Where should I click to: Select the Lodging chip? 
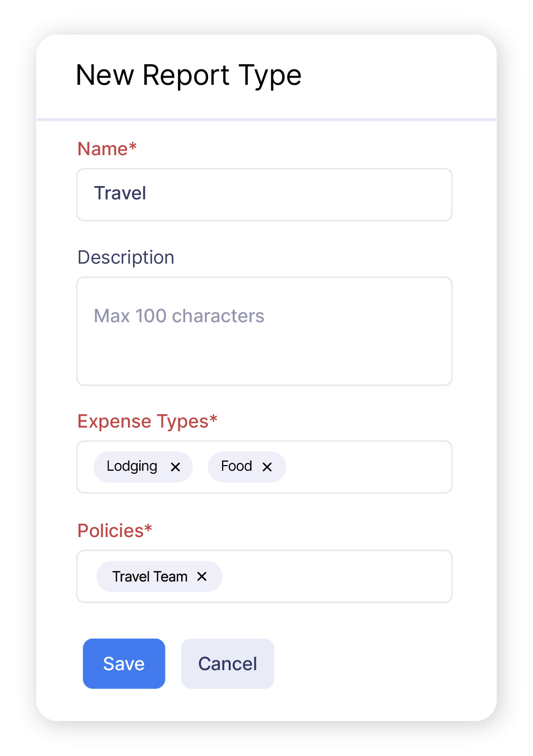pos(131,467)
